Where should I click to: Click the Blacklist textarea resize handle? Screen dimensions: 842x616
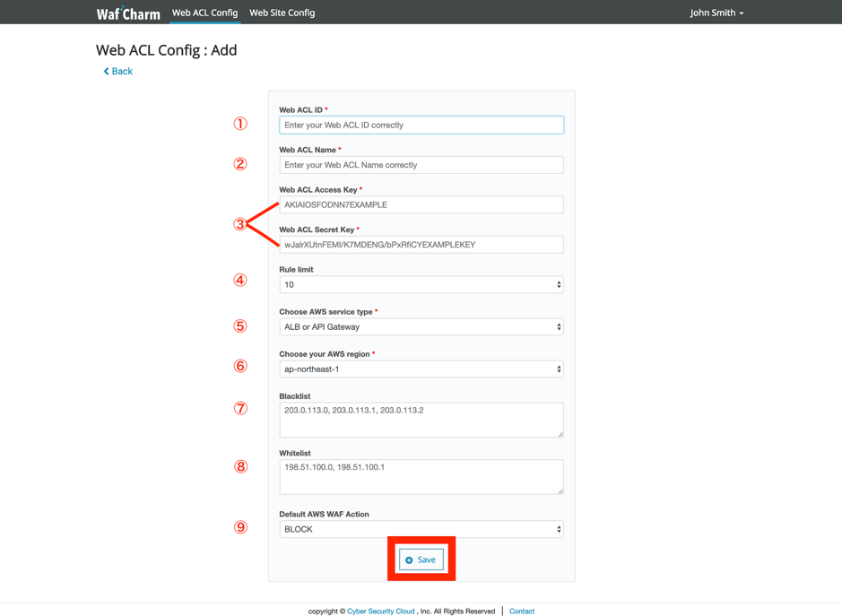tap(560, 434)
